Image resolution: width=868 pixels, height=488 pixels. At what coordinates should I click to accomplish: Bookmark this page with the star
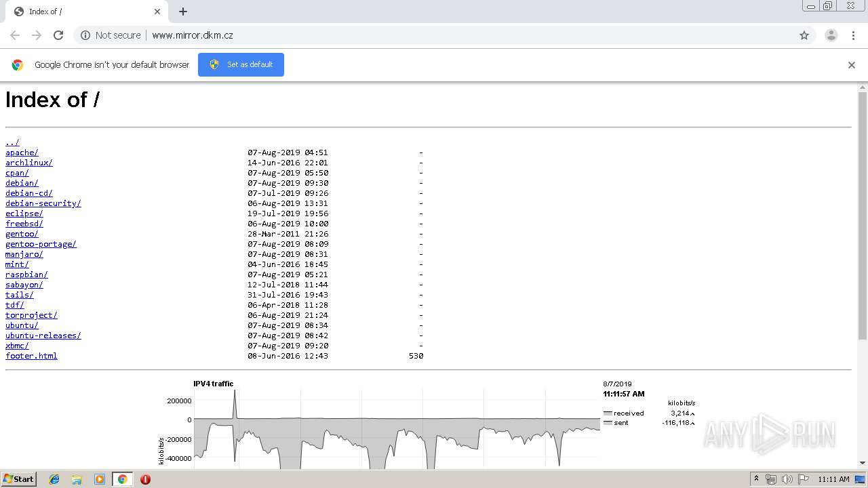[804, 35]
